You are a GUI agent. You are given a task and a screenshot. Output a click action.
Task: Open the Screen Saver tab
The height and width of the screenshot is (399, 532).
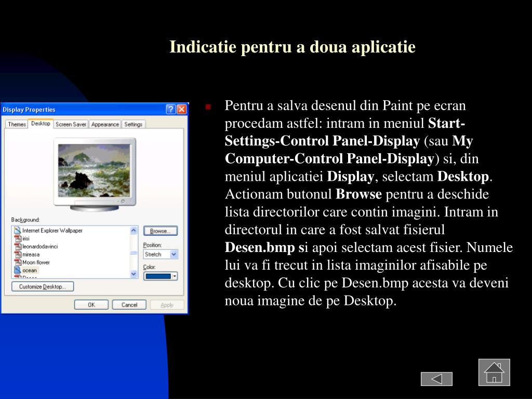click(71, 124)
